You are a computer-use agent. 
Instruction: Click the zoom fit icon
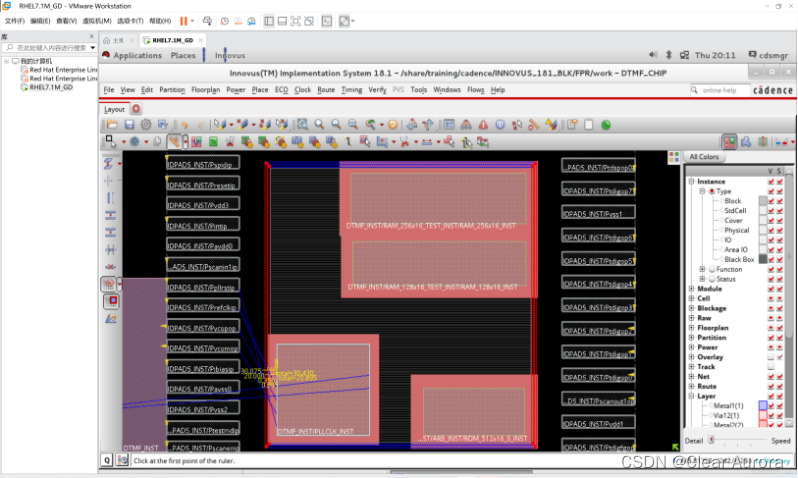(x=302, y=125)
